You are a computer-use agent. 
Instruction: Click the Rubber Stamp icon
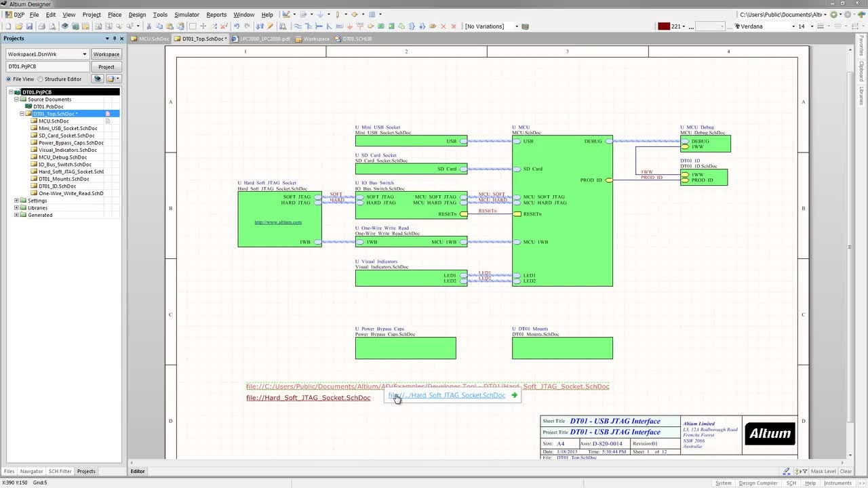coord(180,26)
